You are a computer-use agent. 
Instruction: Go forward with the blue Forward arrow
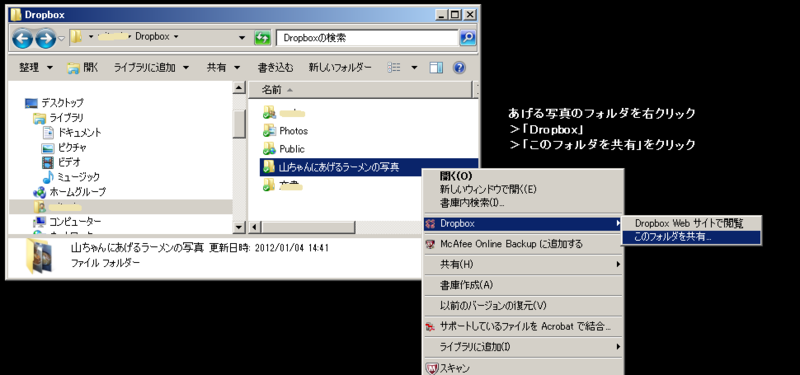pos(46,38)
